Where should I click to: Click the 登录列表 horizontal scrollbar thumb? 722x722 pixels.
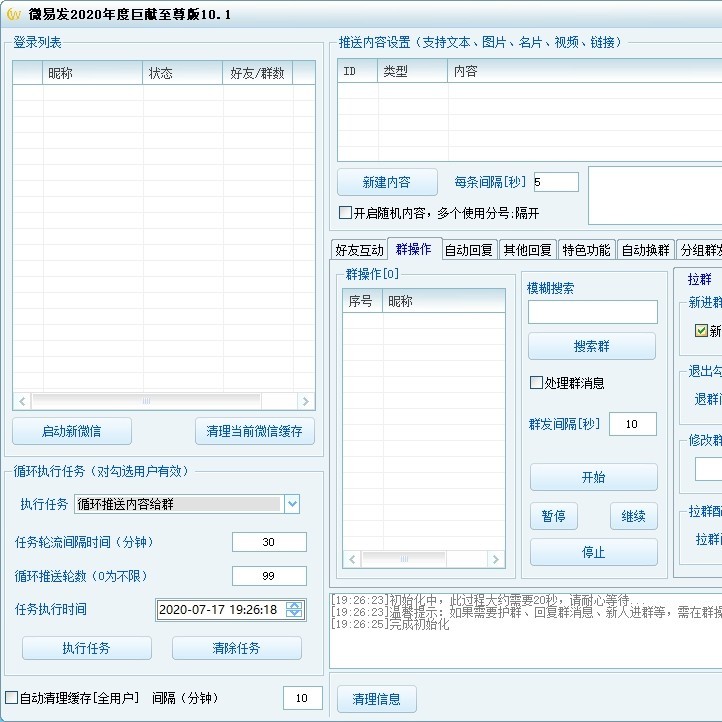(146, 401)
